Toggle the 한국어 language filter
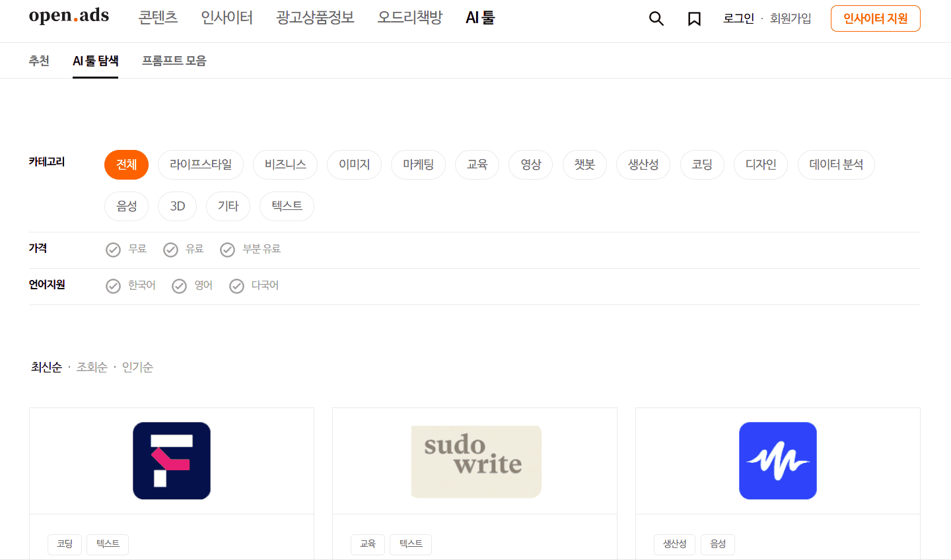The image size is (951, 560). (x=131, y=285)
